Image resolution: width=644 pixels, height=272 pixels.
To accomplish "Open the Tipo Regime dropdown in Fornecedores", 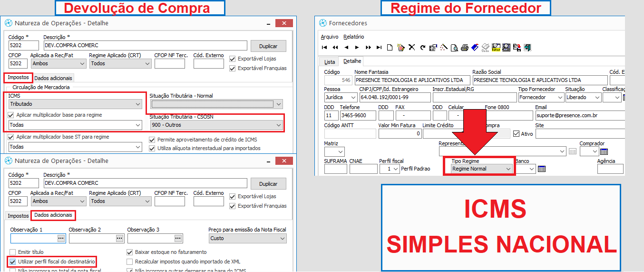I will point(482,169).
